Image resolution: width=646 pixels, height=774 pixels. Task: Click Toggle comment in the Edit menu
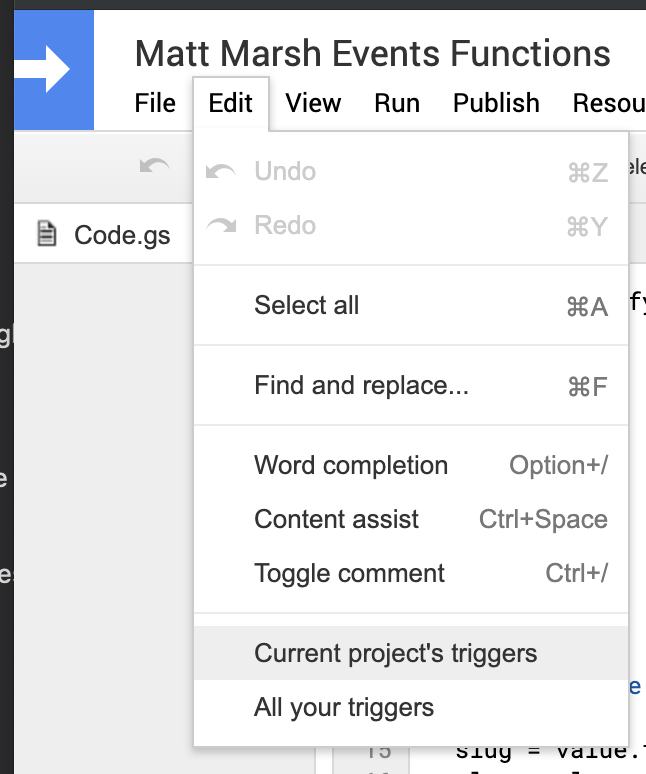[x=349, y=574]
